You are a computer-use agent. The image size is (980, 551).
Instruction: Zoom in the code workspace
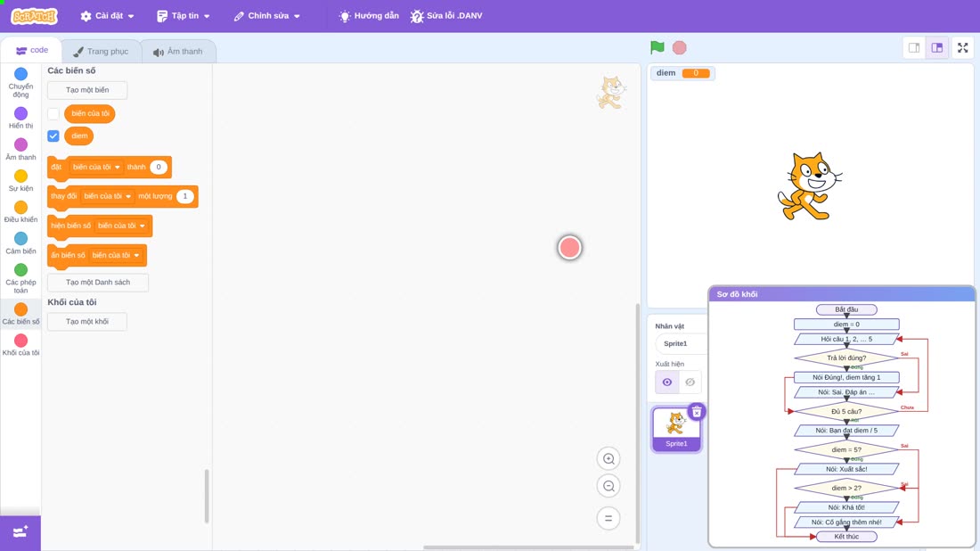[608, 459]
